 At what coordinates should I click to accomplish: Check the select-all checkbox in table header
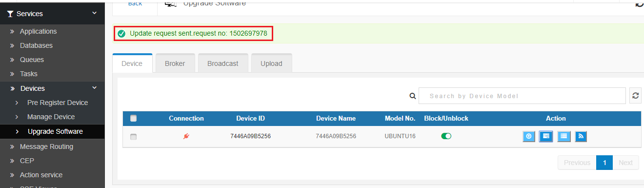[133, 118]
